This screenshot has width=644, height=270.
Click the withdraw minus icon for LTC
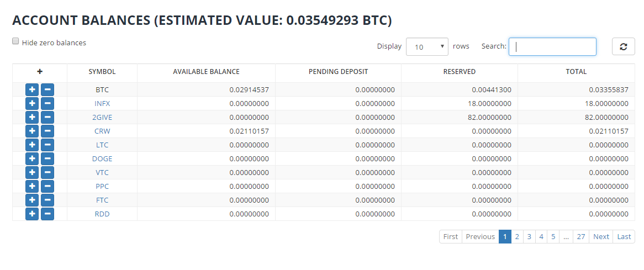click(47, 145)
